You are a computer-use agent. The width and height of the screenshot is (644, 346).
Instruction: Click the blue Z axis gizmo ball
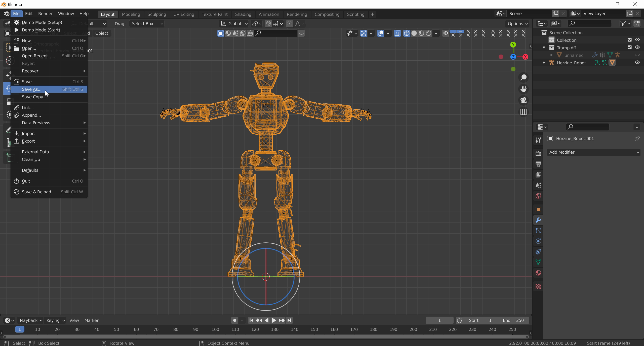click(513, 57)
